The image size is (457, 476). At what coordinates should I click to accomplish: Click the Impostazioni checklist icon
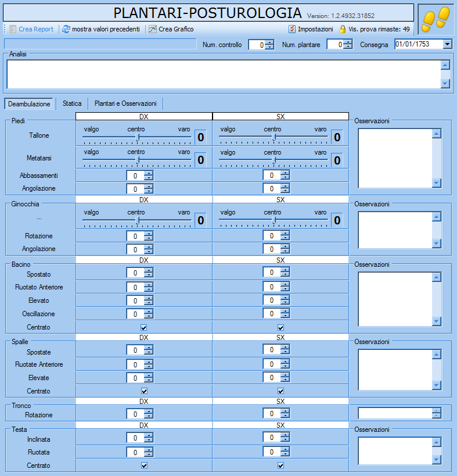click(292, 29)
